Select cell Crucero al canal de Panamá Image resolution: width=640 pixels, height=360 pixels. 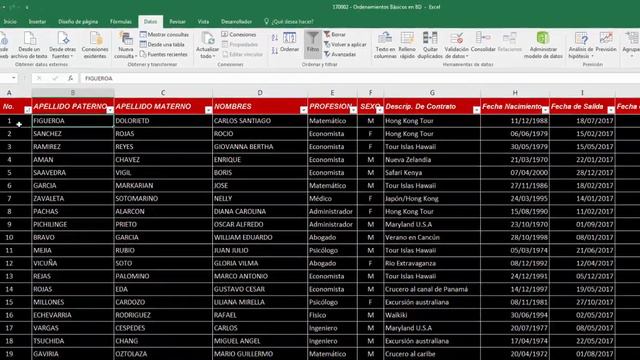click(x=432, y=289)
